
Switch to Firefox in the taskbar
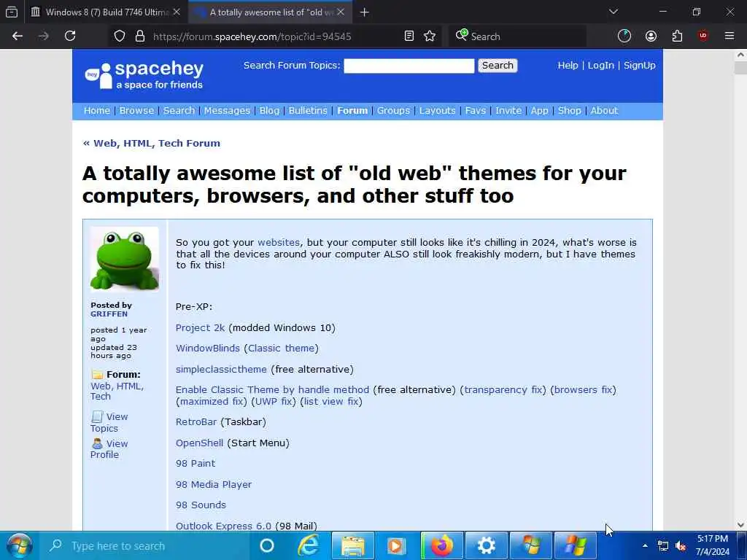click(x=442, y=545)
